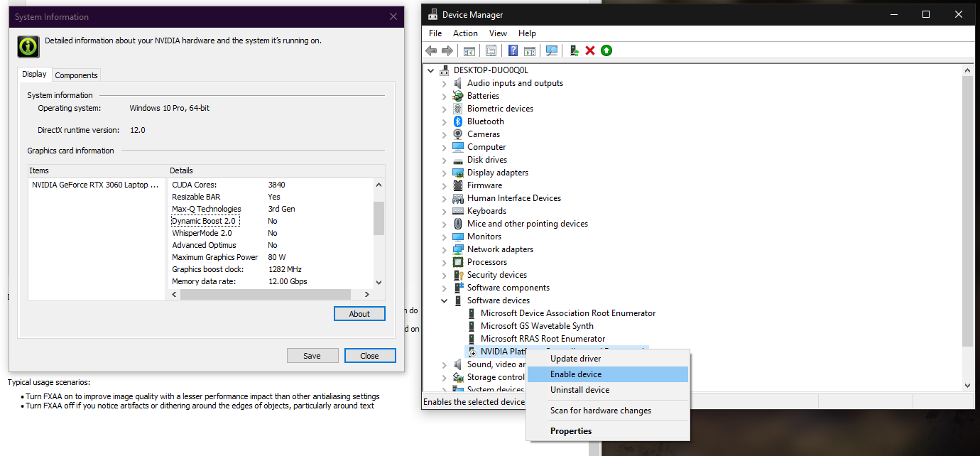Image resolution: width=980 pixels, height=456 pixels.
Task: Click the green Enable device toolbar icon
Action: [606, 50]
